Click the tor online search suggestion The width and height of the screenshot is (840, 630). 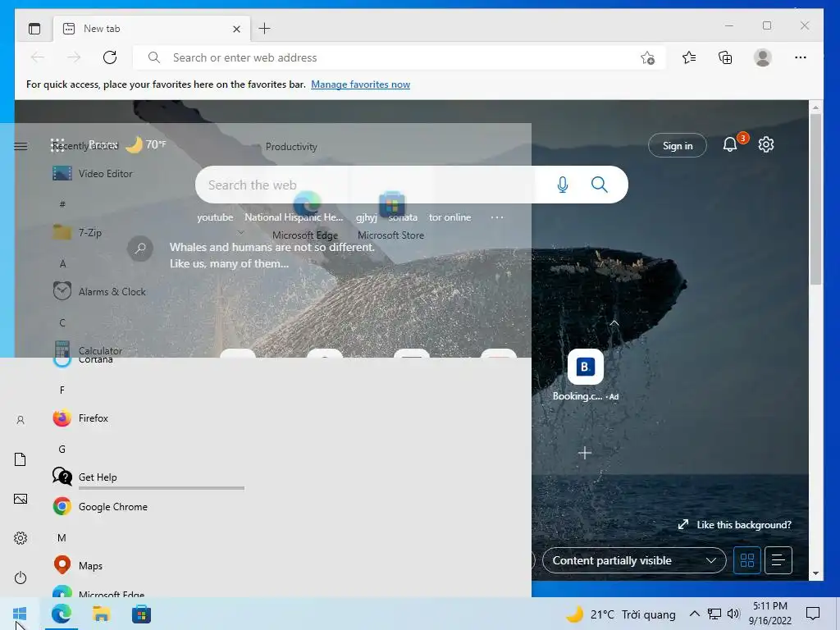tap(450, 217)
